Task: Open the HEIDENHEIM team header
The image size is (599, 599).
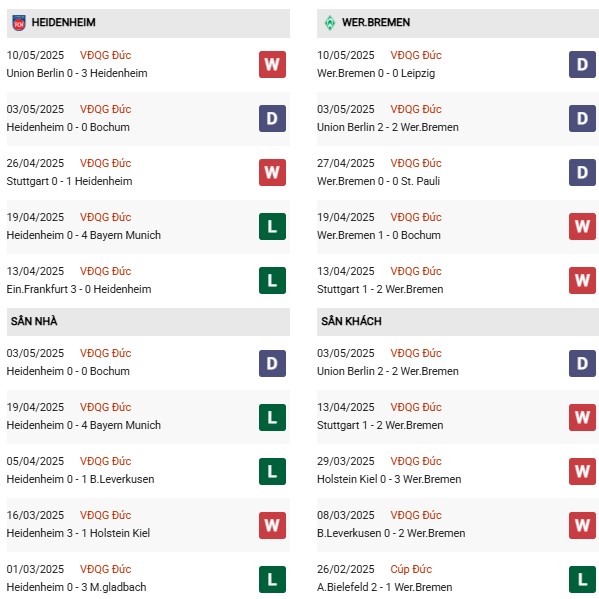Action: [x=148, y=23]
